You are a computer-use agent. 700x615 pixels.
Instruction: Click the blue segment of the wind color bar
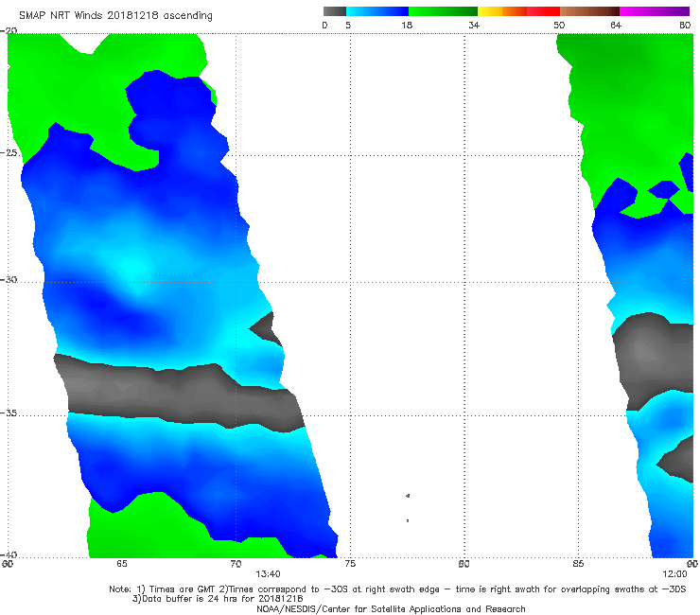(377, 11)
